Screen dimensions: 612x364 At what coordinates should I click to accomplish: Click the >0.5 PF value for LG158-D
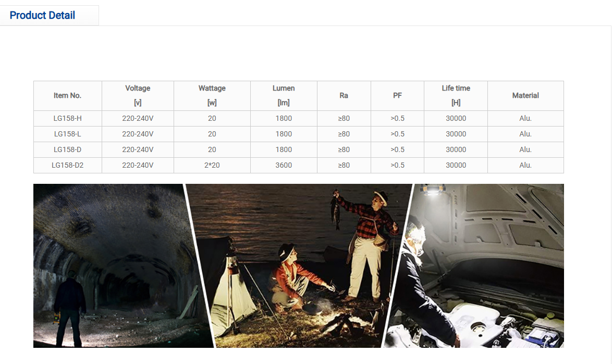point(397,149)
